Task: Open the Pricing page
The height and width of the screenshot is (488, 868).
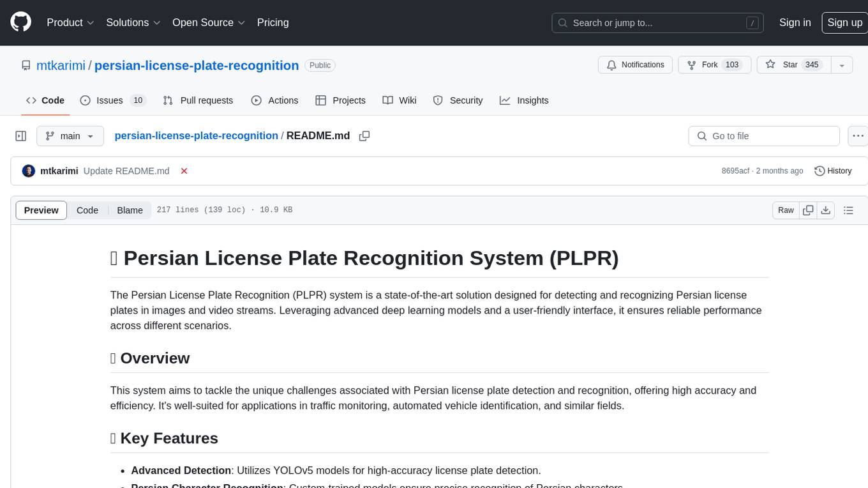Action: coord(273,22)
